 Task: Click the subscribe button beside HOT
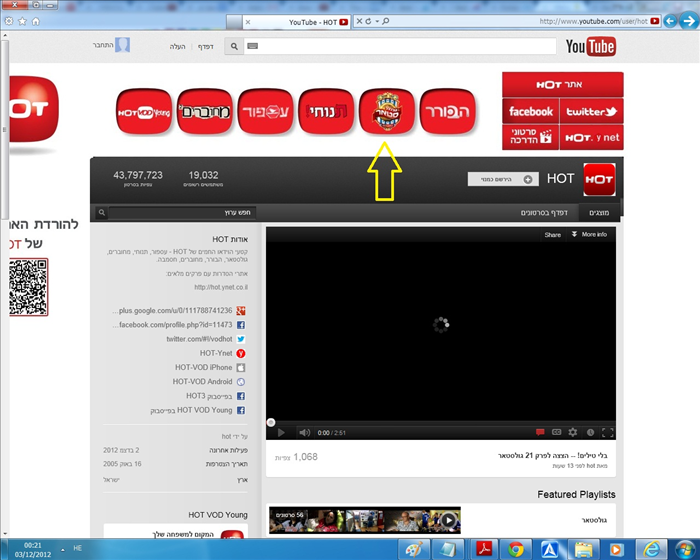click(503, 179)
